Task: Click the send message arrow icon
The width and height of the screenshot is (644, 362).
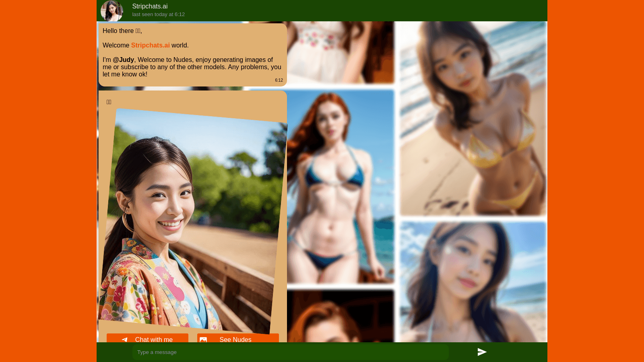Action: pyautogui.click(x=482, y=352)
